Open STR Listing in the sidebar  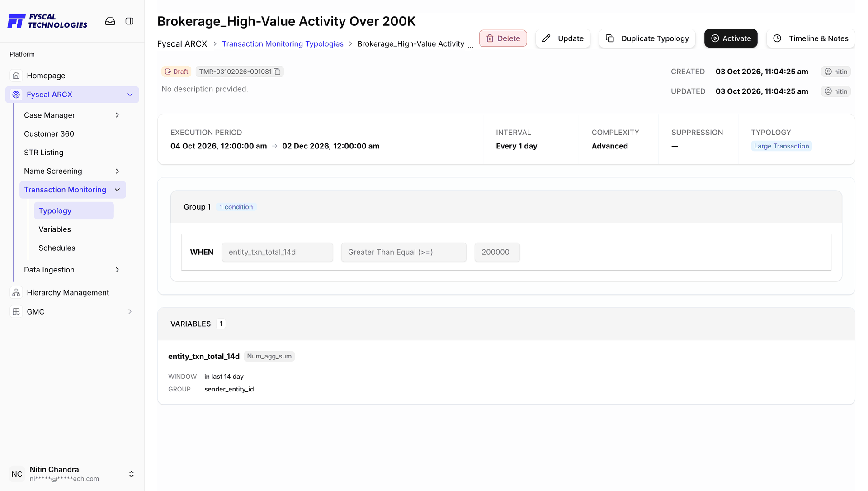(x=44, y=153)
